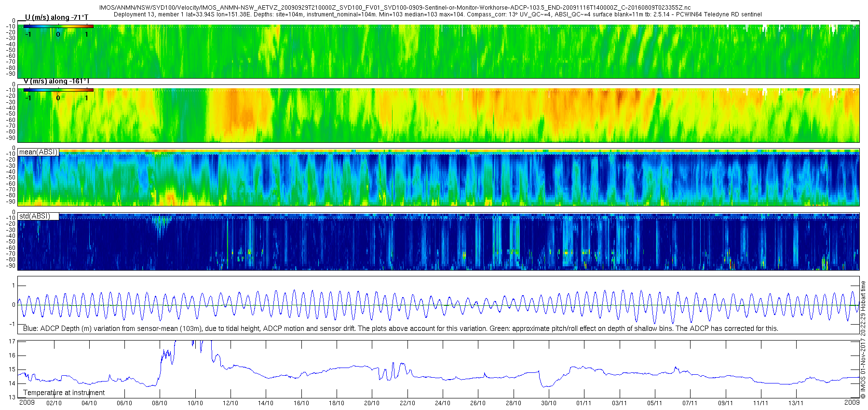The height and width of the screenshot is (410, 868).
Task: Click the '-50' depth tick of V velocity panel
Action: (x=11, y=114)
